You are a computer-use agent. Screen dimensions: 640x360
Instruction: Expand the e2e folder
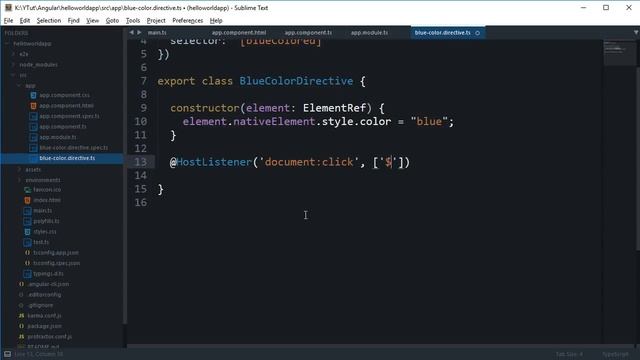(13, 54)
